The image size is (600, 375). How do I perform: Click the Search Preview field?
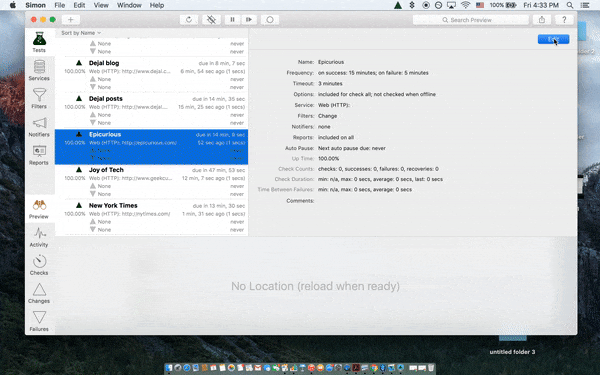coord(471,20)
